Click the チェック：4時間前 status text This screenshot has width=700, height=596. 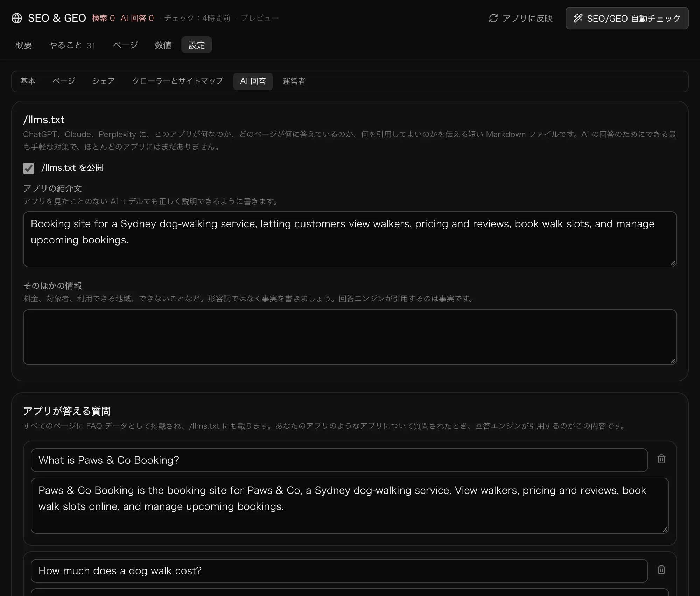197,18
